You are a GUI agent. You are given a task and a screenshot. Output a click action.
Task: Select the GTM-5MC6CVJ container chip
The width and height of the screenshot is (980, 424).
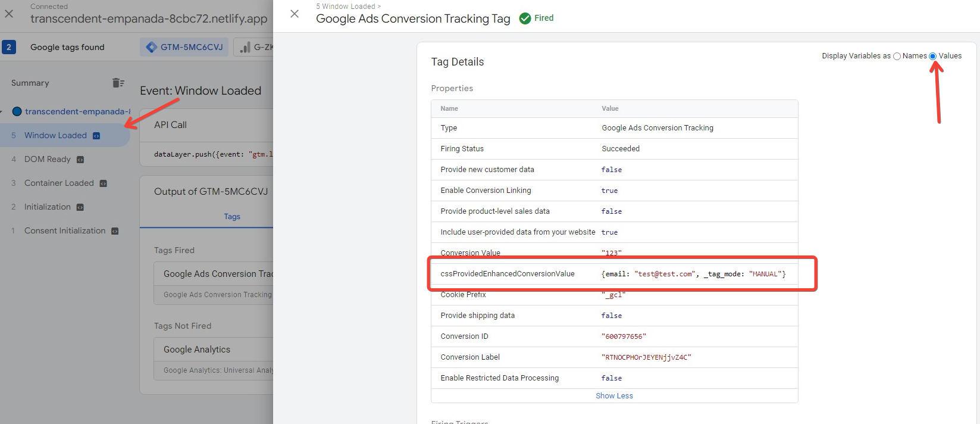[186, 47]
